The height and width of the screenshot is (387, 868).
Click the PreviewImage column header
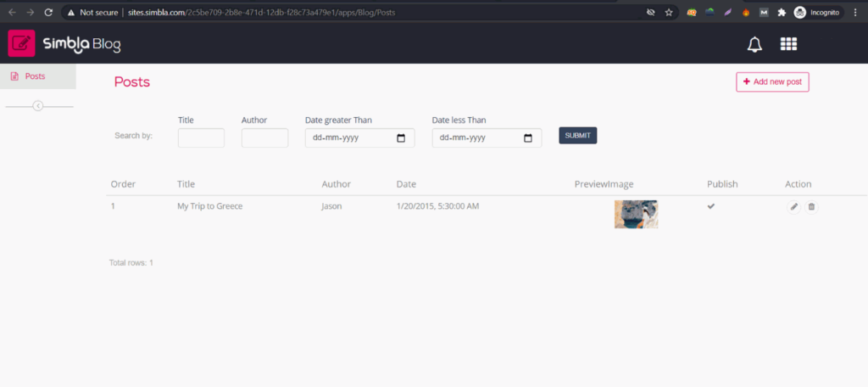(x=604, y=184)
